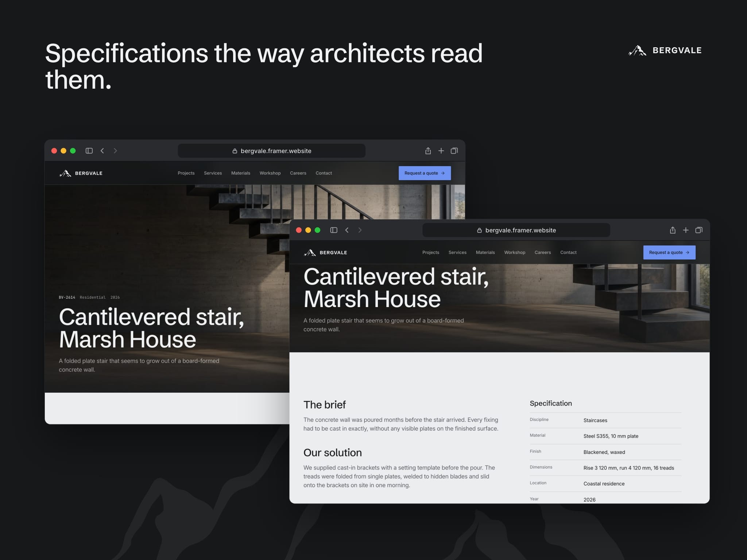Image resolution: width=747 pixels, height=560 pixels.
Task: Go forward in the front browser window
Action: coord(360,230)
